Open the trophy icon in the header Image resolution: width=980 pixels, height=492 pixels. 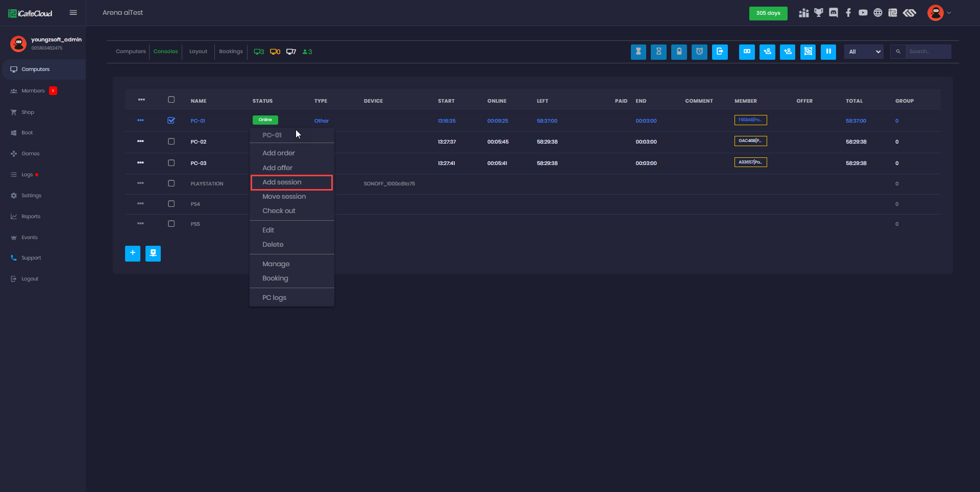click(819, 13)
